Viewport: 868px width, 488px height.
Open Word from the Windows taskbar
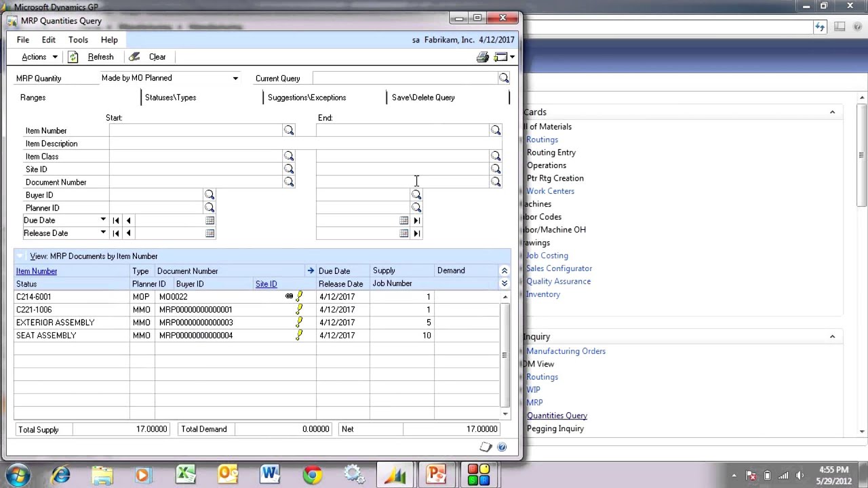pyautogui.click(x=270, y=474)
